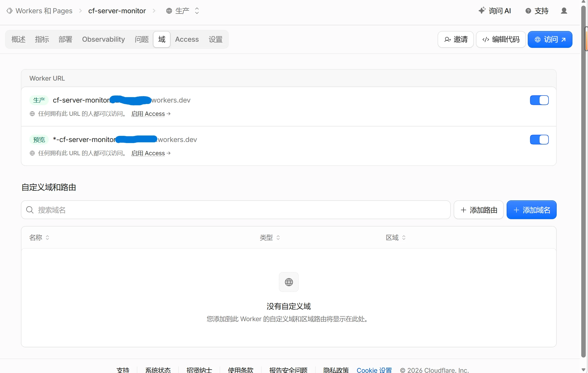Click the 邀请 button
The height and width of the screenshot is (373, 588).
[x=456, y=39]
